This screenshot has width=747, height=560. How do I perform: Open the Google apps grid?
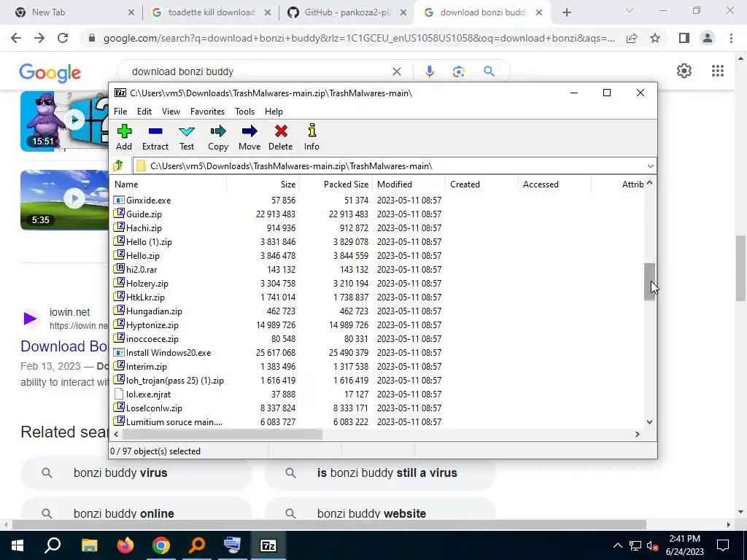coord(718,71)
